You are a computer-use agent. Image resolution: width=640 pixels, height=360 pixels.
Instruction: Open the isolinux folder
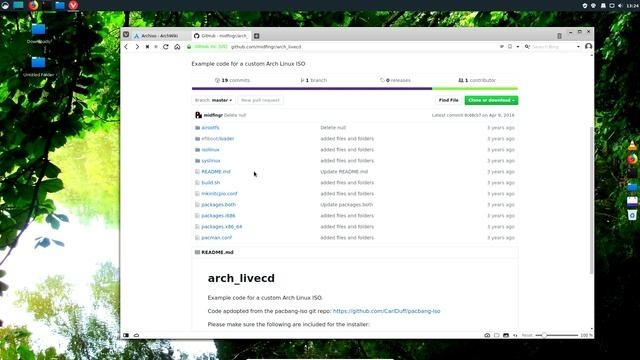pyautogui.click(x=210, y=150)
